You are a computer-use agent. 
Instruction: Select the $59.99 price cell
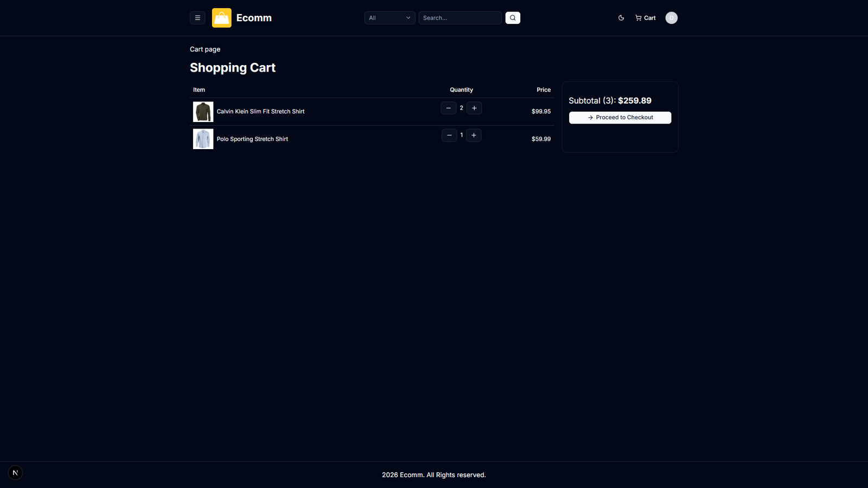(541, 139)
